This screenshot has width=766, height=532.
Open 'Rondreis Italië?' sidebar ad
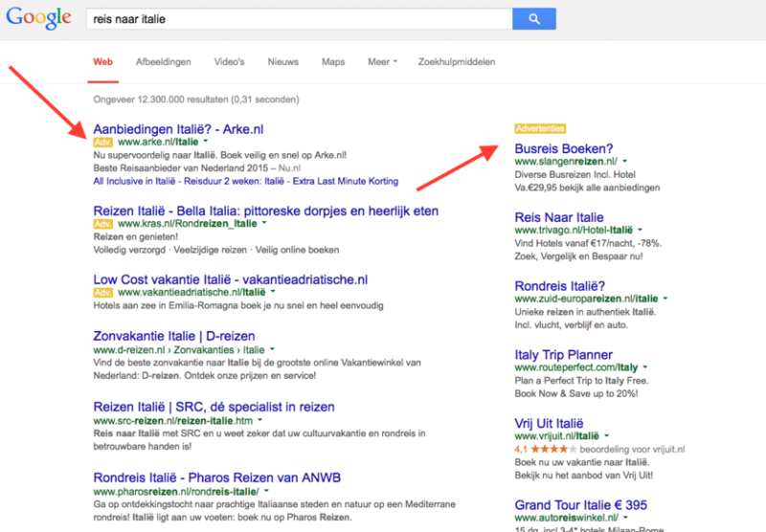point(560,286)
